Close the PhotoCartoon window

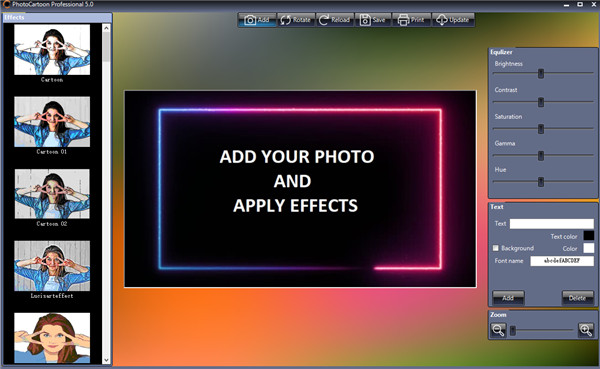tap(593, 5)
